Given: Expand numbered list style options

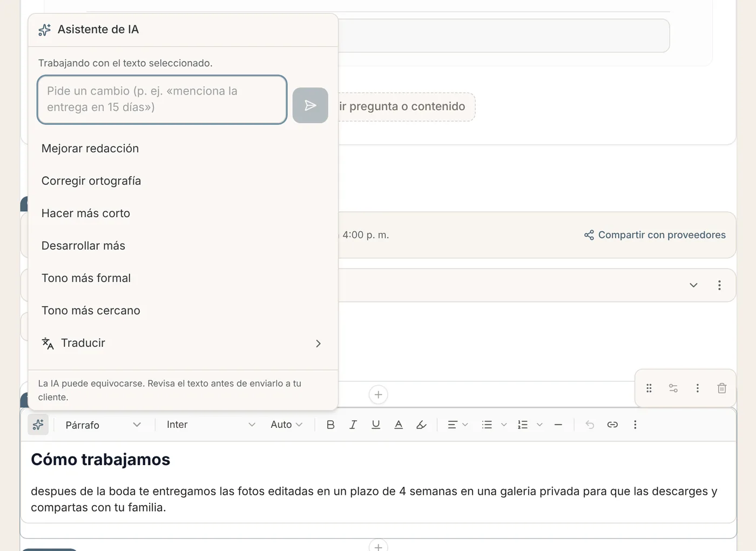Looking at the screenshot, I should pyautogui.click(x=539, y=425).
